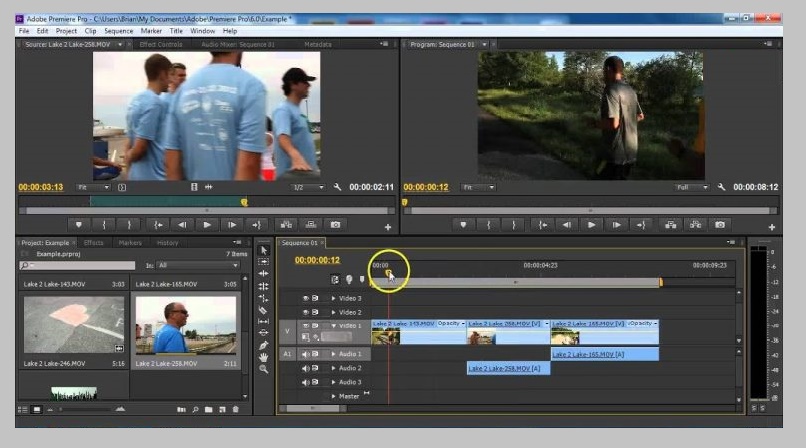Screen dimensions: 806x448
Task: Mute Audio 2 track speaker
Action: point(305,368)
